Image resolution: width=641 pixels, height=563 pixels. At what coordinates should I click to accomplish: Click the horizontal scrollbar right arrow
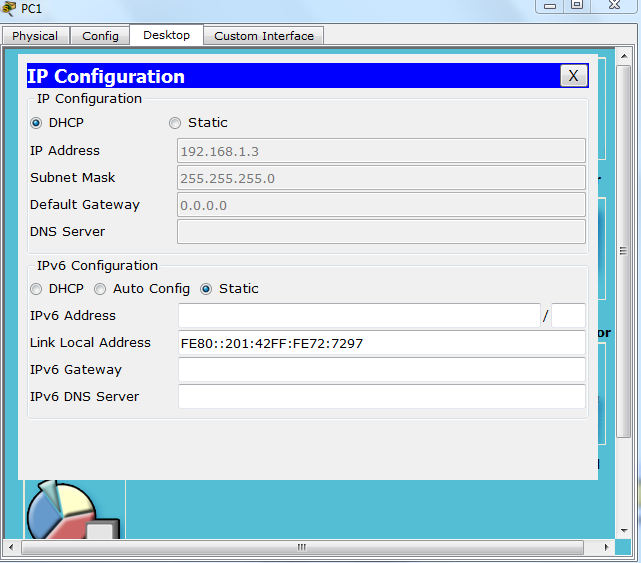click(x=606, y=547)
